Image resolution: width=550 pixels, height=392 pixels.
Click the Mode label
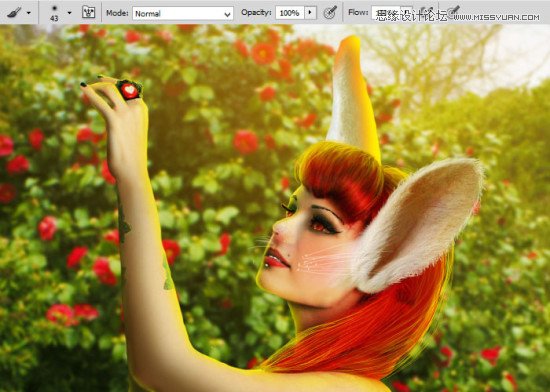pos(117,13)
